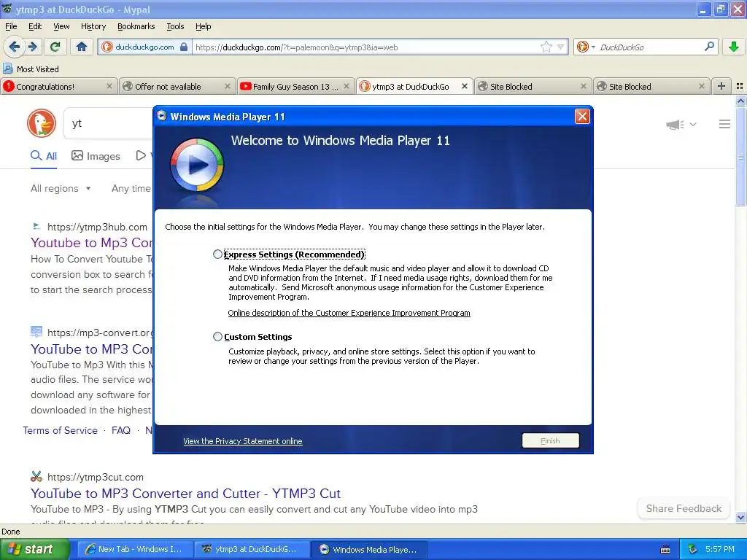
Task: Bookmark this page with the star icon
Action: pos(546,47)
